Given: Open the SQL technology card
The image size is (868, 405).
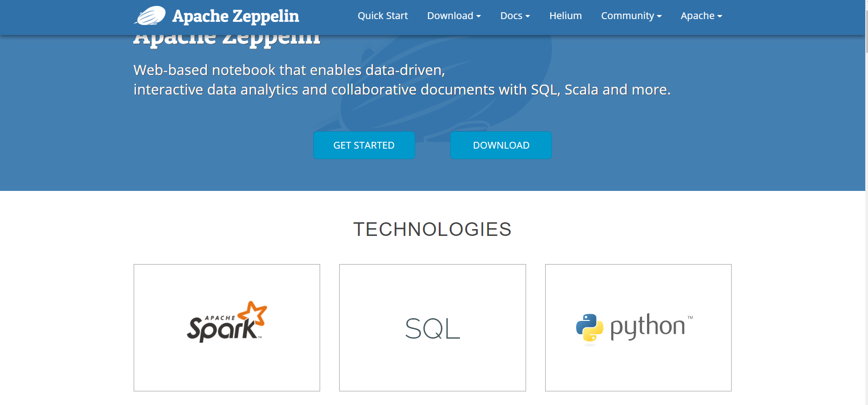Looking at the screenshot, I should click(432, 327).
